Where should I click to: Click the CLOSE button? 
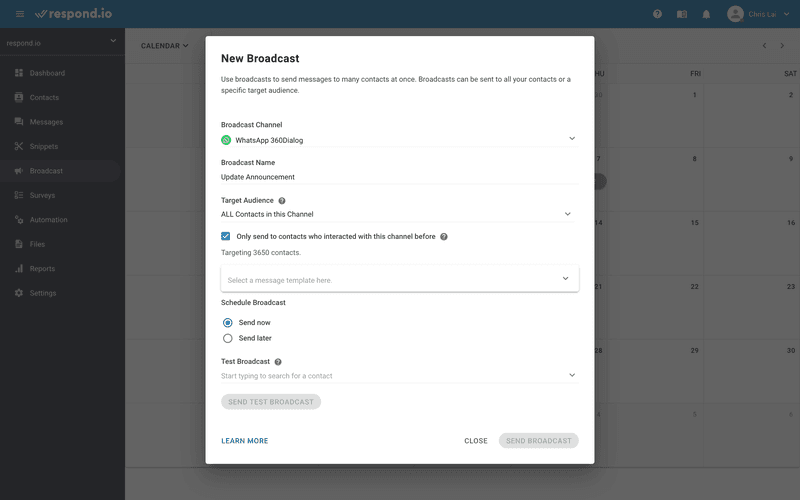[x=476, y=441]
